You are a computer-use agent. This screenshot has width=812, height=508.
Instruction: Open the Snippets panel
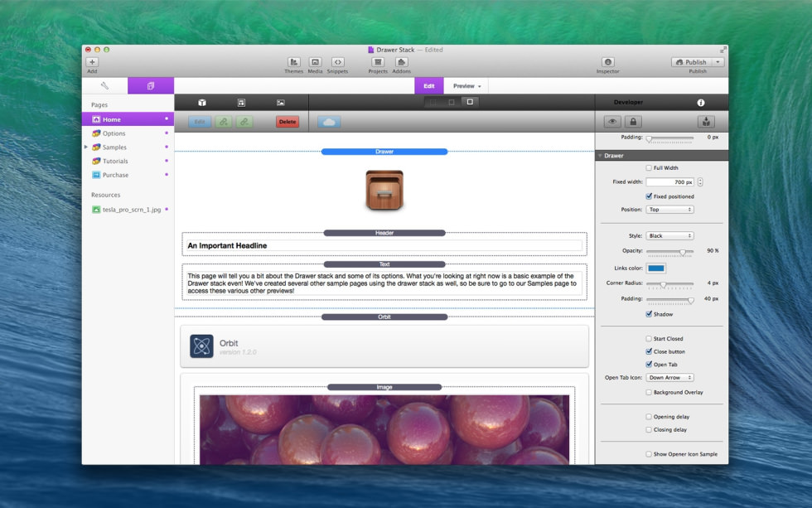(338, 62)
